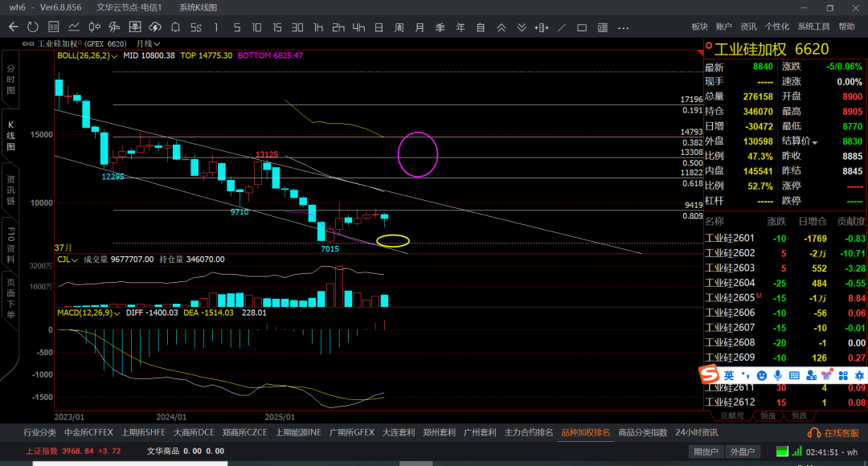The image size is (868, 466).
Task: Open the Sogou emoji face icon
Action: pyautogui.click(x=762, y=376)
